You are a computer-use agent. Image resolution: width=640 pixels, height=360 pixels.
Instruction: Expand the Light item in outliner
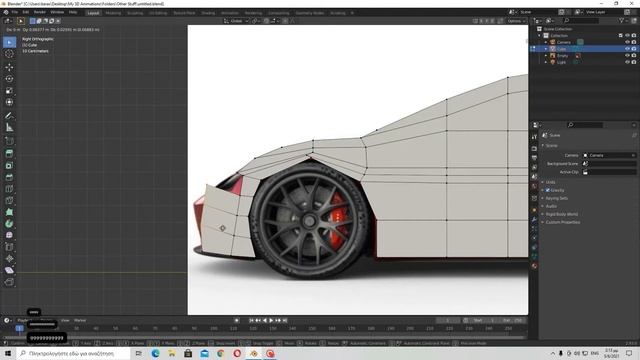pos(546,62)
